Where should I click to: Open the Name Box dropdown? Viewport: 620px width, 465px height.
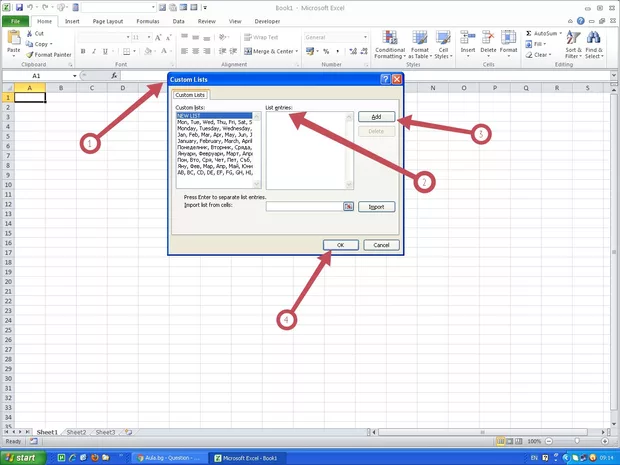tap(75, 76)
